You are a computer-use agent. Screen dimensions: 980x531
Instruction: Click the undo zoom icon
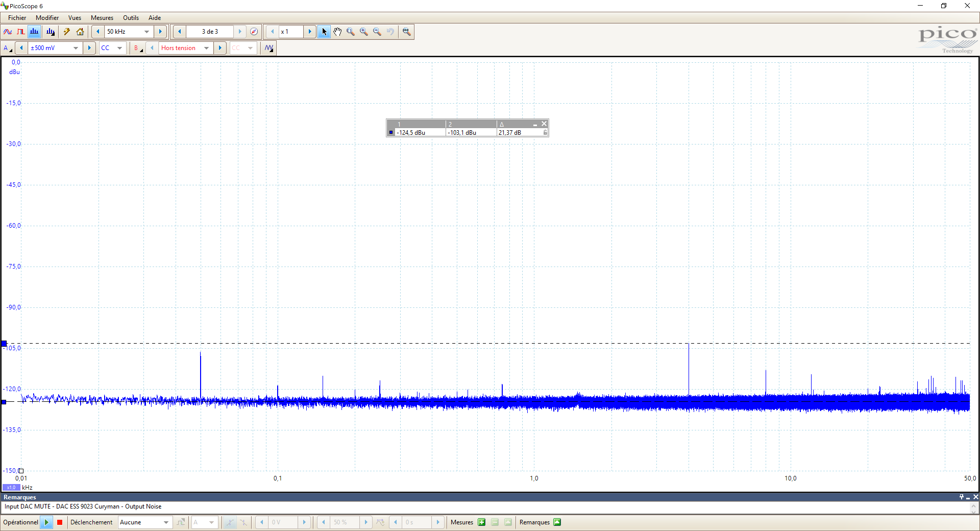pyautogui.click(x=390, y=32)
